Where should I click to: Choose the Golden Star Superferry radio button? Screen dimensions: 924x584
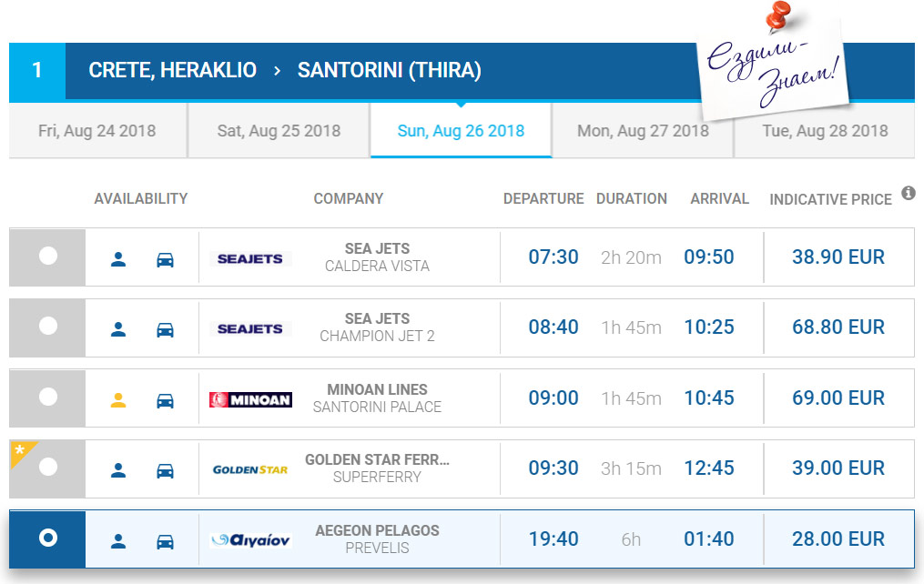48,467
